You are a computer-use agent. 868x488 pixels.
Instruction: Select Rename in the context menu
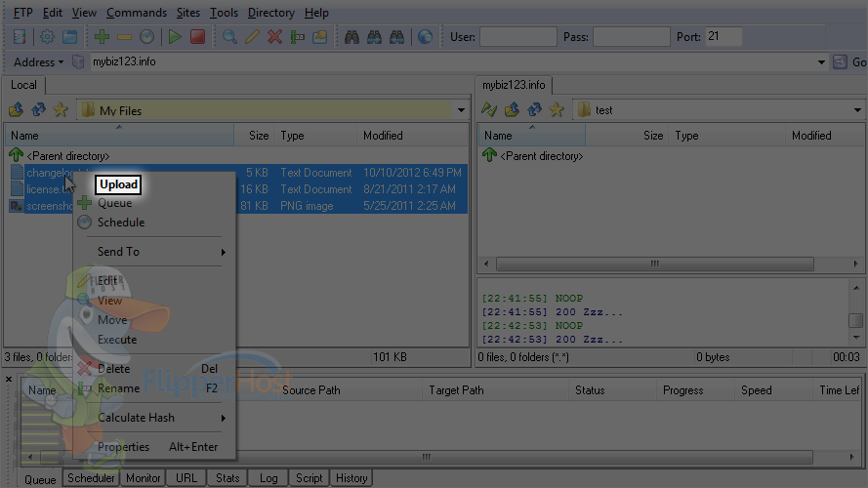(118, 388)
